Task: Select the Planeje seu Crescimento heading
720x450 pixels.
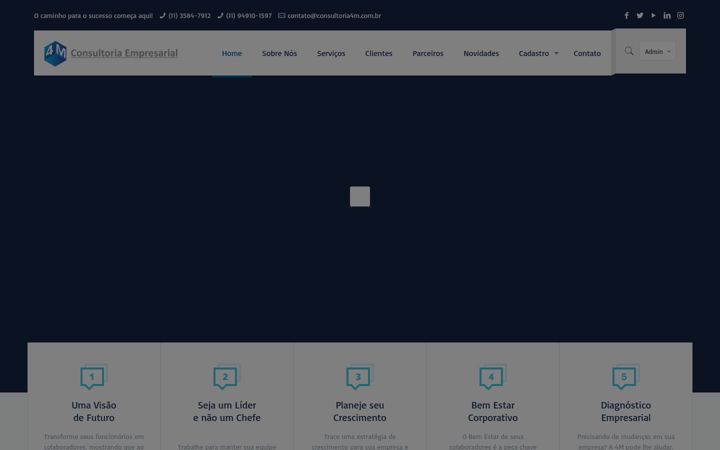Action: 360,411
